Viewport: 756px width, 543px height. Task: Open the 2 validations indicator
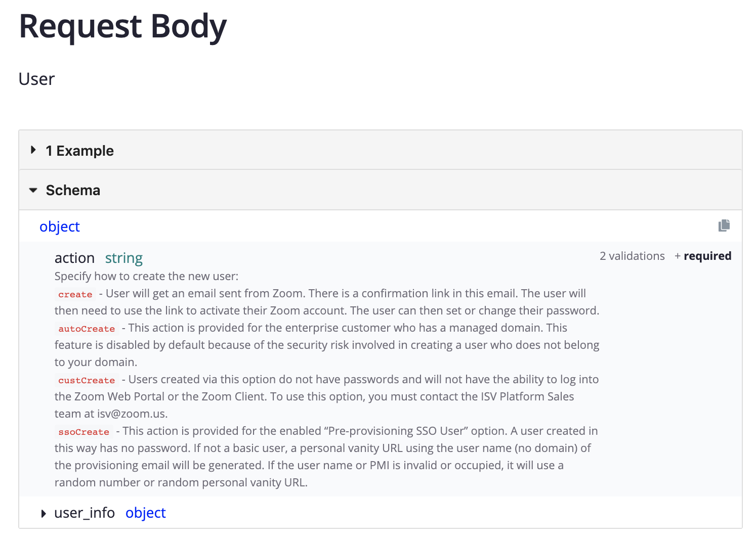pos(632,256)
